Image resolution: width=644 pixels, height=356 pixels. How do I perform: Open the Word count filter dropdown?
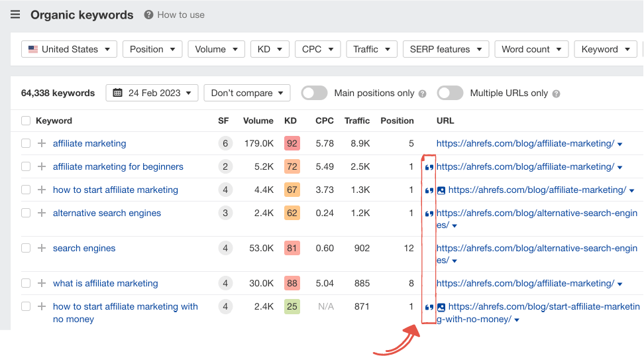click(531, 49)
